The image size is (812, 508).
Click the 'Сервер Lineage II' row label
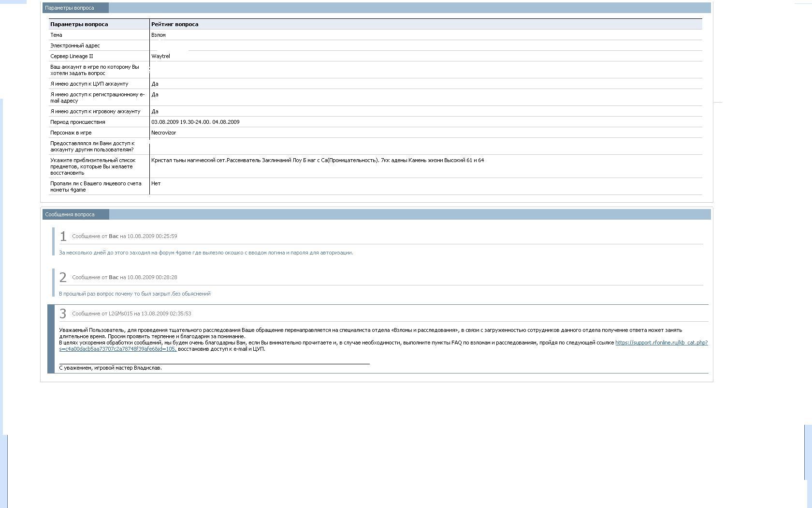point(72,56)
